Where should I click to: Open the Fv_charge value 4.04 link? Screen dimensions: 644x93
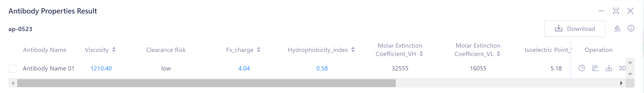pos(244,68)
